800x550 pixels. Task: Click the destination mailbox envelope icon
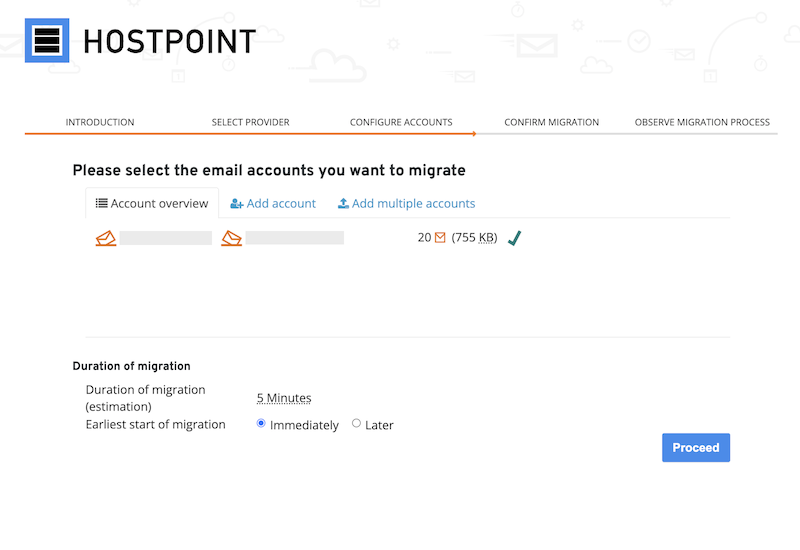(231, 238)
